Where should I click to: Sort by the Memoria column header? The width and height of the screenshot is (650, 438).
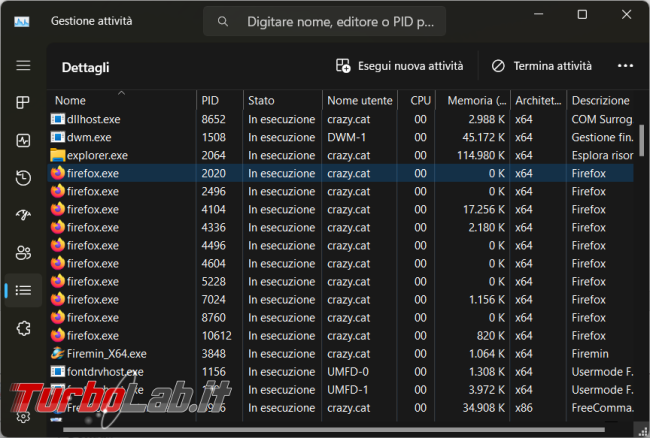click(473, 100)
